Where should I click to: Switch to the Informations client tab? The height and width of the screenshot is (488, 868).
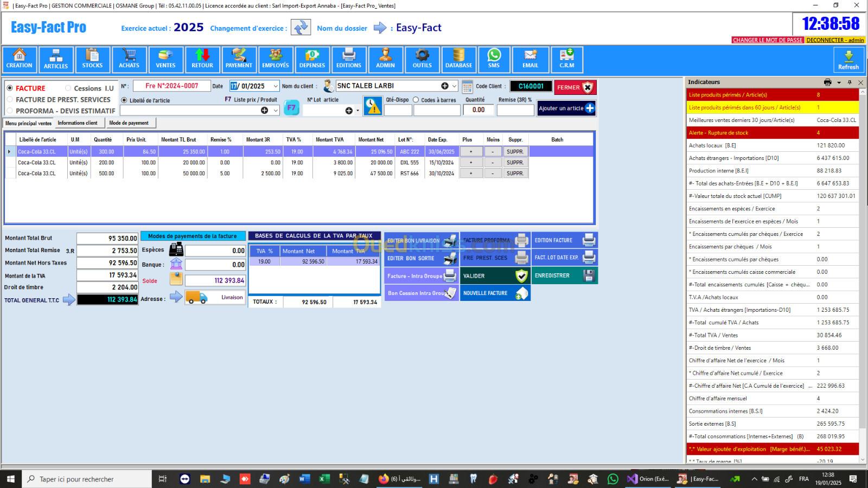tap(78, 123)
